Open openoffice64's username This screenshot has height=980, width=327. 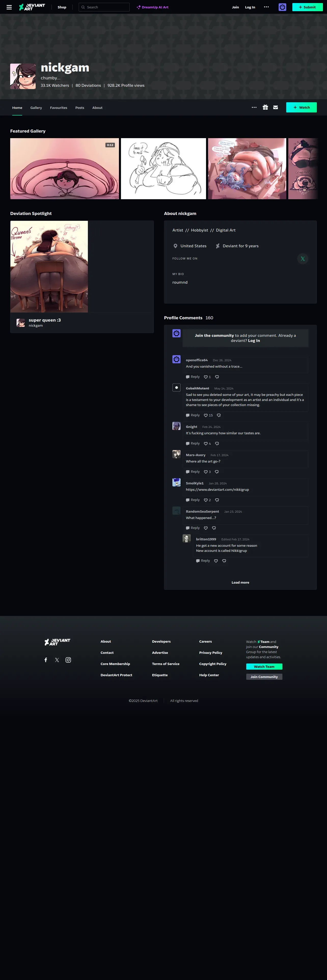197,360
